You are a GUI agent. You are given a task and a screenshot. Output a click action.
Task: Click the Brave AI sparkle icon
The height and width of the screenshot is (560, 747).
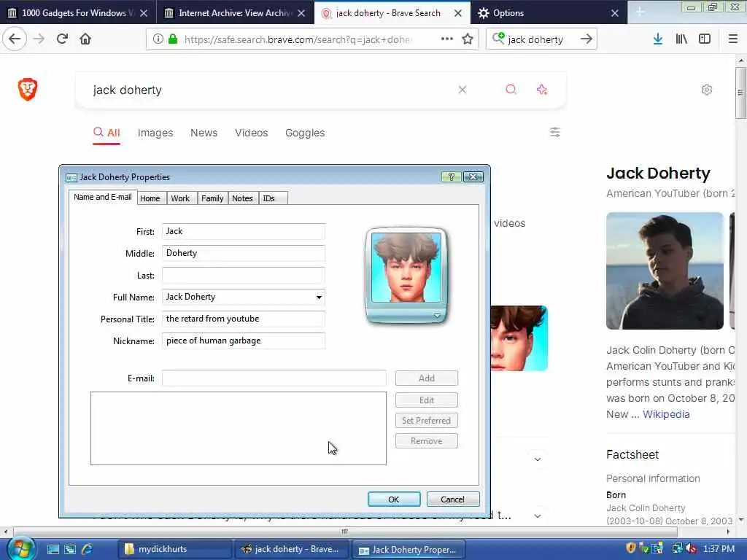(x=542, y=90)
